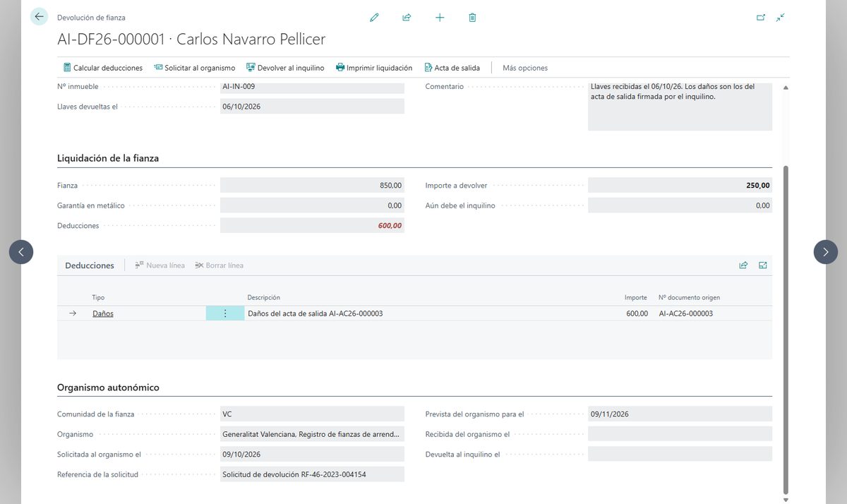This screenshot has width=847, height=504.
Task: Click Calcular deducciones action
Action: (103, 68)
